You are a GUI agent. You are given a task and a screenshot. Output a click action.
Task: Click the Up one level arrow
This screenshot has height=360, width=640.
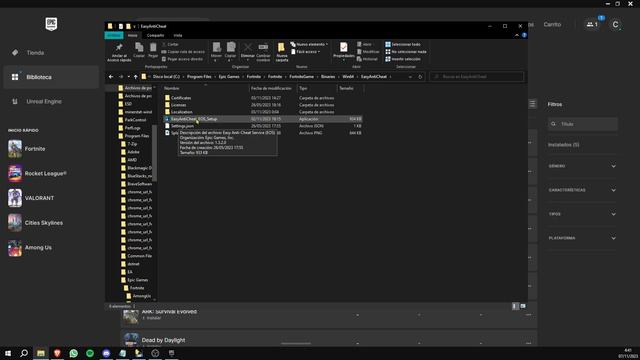[136, 77]
